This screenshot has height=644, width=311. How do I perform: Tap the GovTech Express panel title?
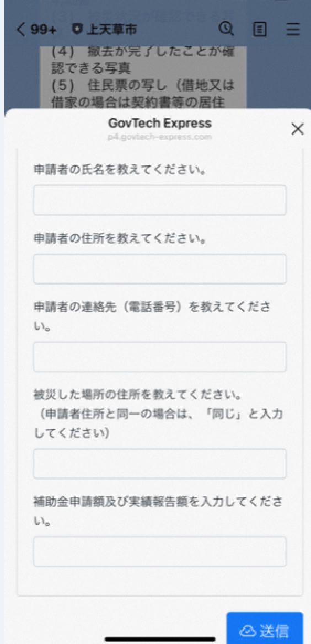(160, 123)
